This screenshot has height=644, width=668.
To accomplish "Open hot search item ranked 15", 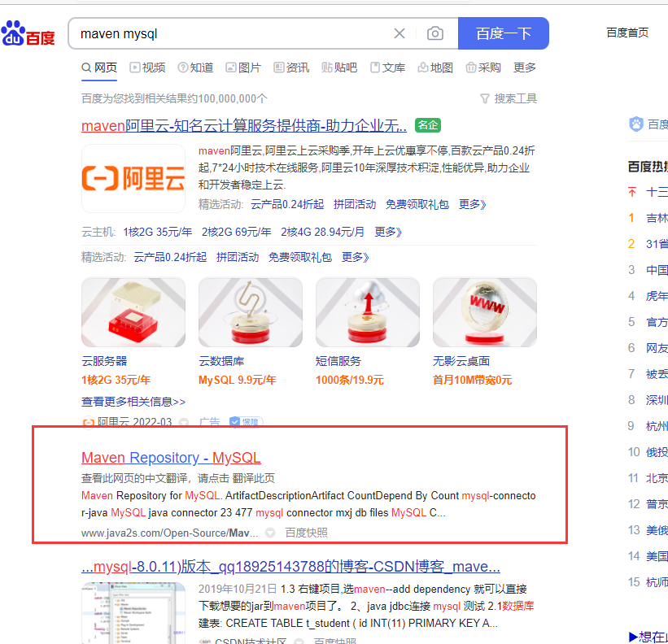I will pos(657,582).
